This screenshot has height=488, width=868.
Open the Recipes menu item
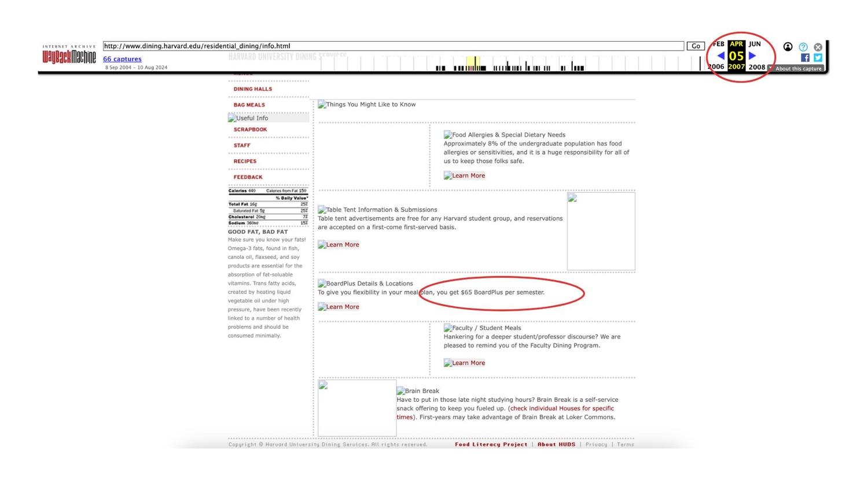(245, 162)
